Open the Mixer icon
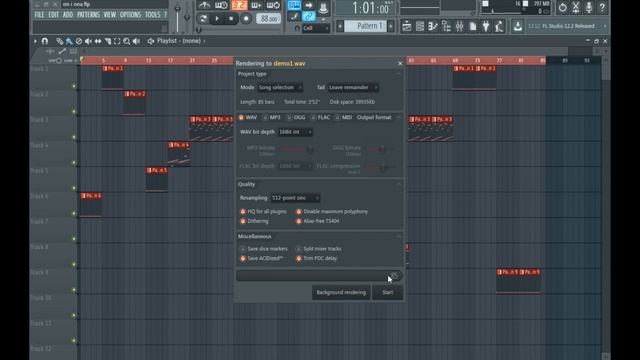The image size is (640, 360). (459, 27)
